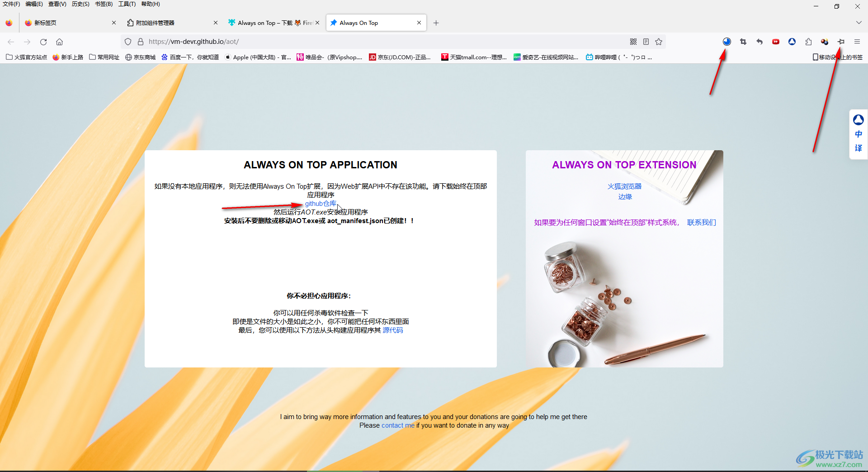This screenshot has height=472, width=868.
Task: Close the 附加组件管理器 tab
Action: click(216, 23)
